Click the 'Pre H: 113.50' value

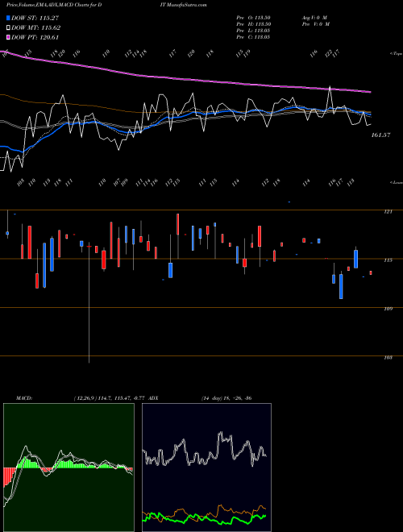coord(253,24)
